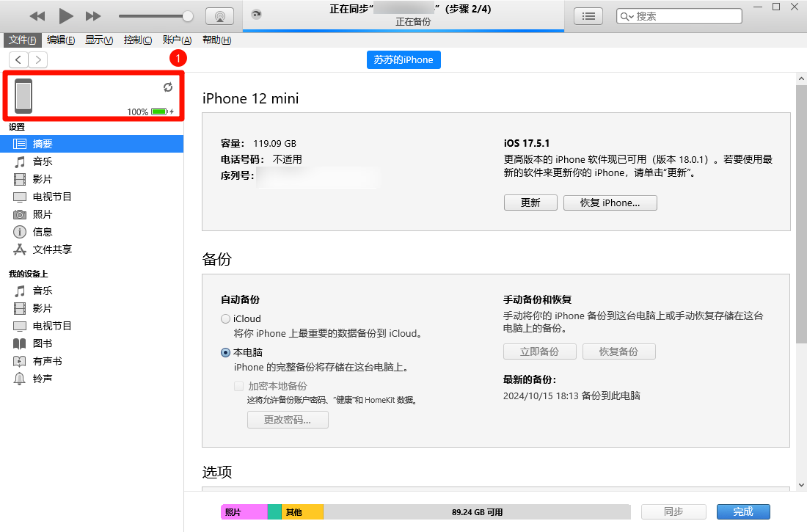The height and width of the screenshot is (532, 807).
Task: Click the 照片 storage bar segment
Action: [x=244, y=512]
